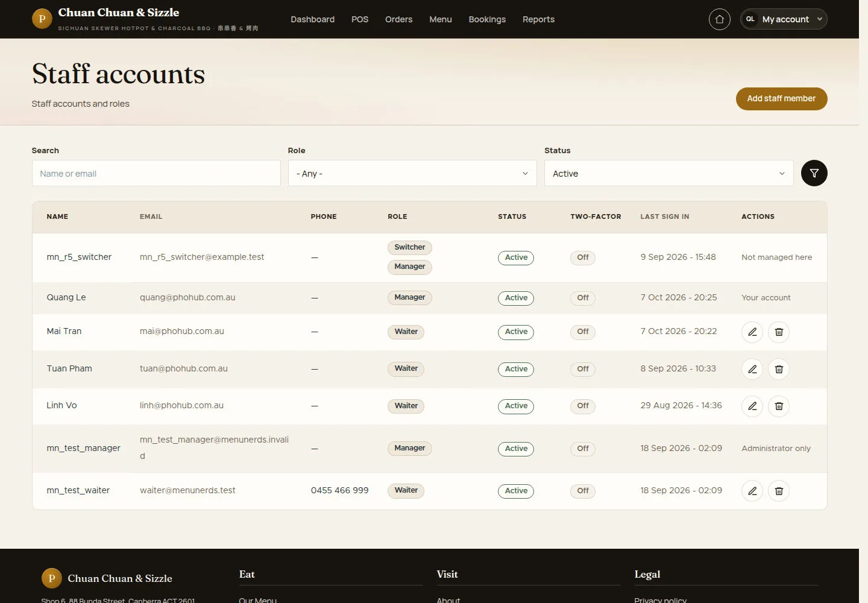Click the 9 Sep 2026 - 15:48 sign-in time
This screenshot has width=868, height=603.
coord(678,257)
